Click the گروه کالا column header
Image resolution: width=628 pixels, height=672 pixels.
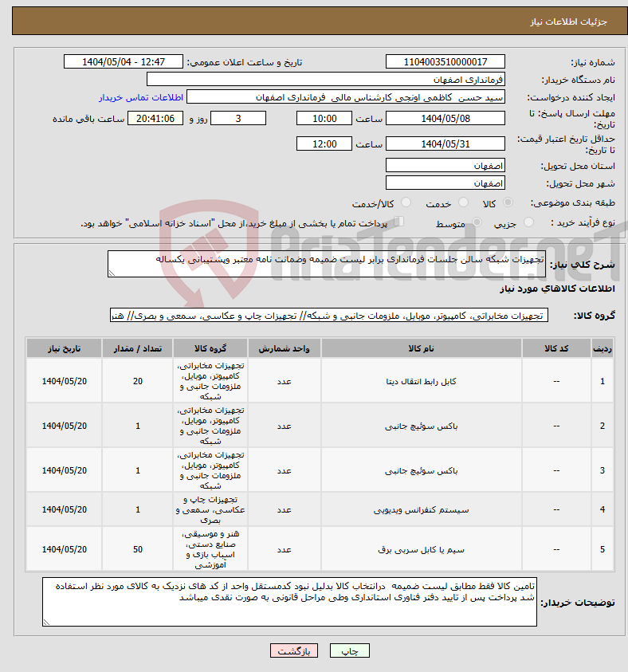point(210,348)
